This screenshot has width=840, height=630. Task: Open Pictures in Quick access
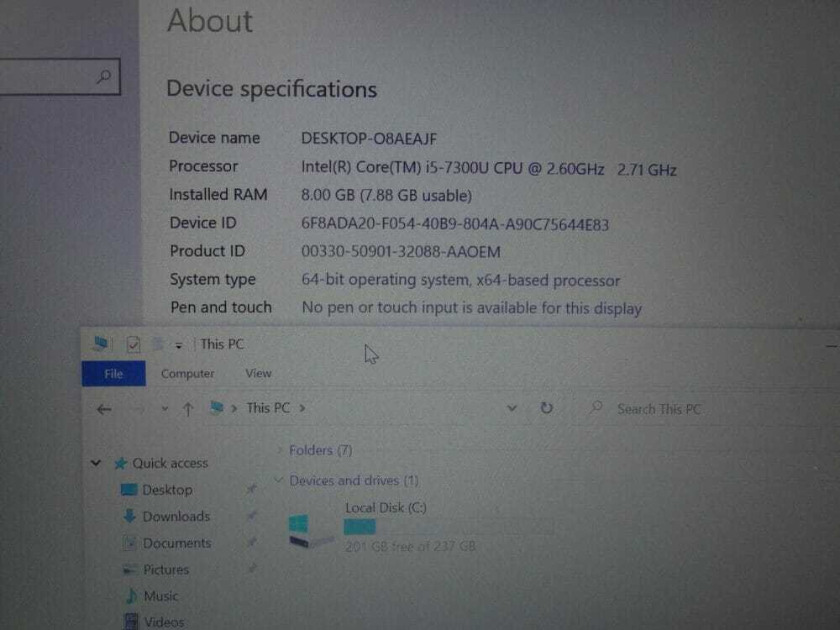click(x=166, y=570)
